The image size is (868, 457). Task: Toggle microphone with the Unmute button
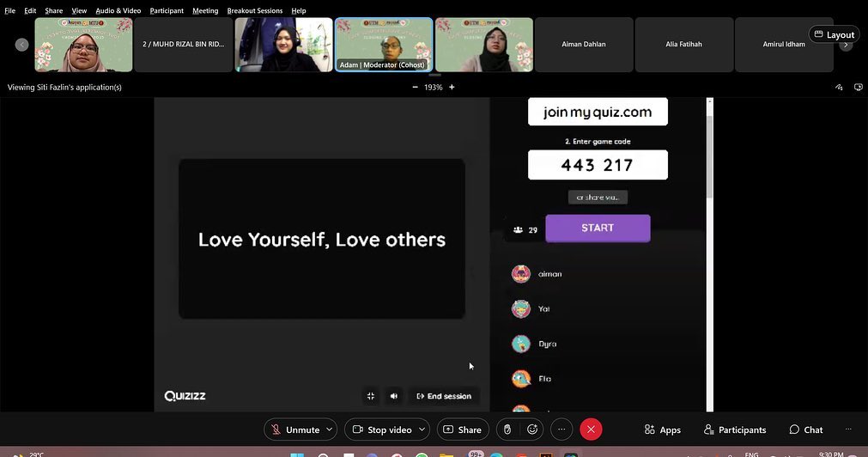(294, 430)
